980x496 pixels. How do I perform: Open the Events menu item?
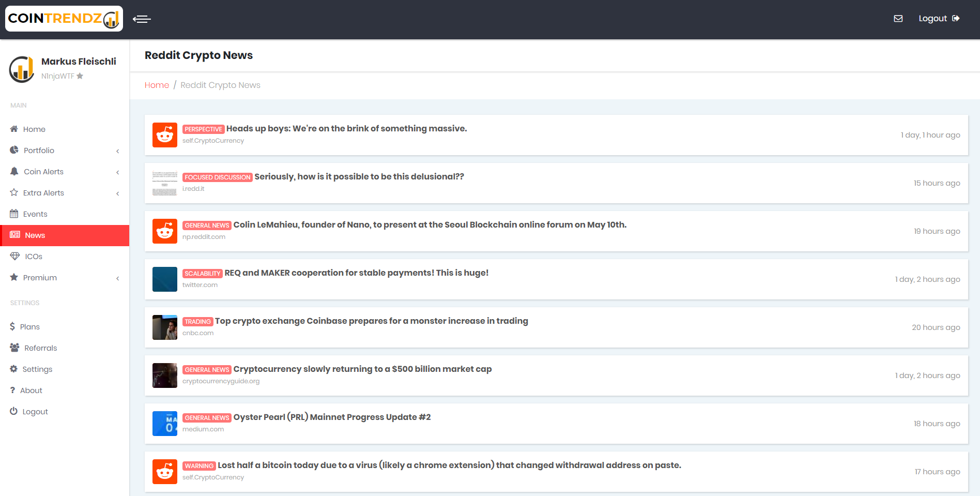(65, 214)
